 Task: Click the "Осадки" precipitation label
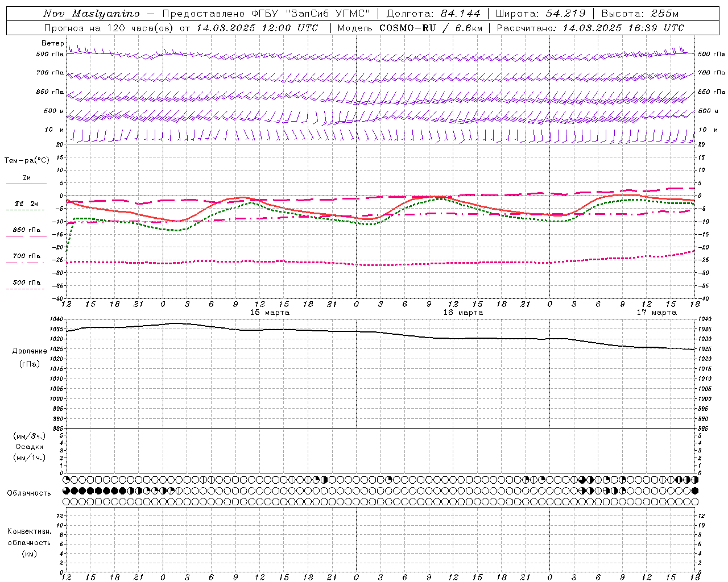click(30, 447)
